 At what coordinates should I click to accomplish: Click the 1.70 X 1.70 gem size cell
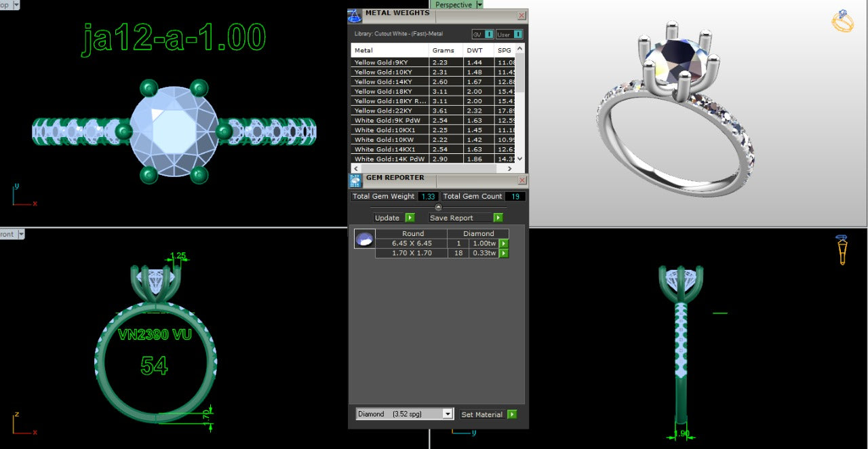click(x=412, y=253)
